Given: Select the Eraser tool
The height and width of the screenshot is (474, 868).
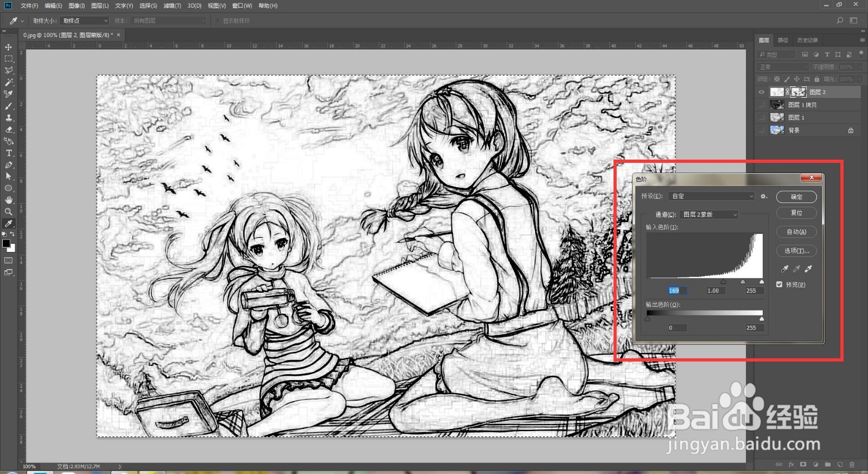Looking at the screenshot, I should tap(9, 130).
